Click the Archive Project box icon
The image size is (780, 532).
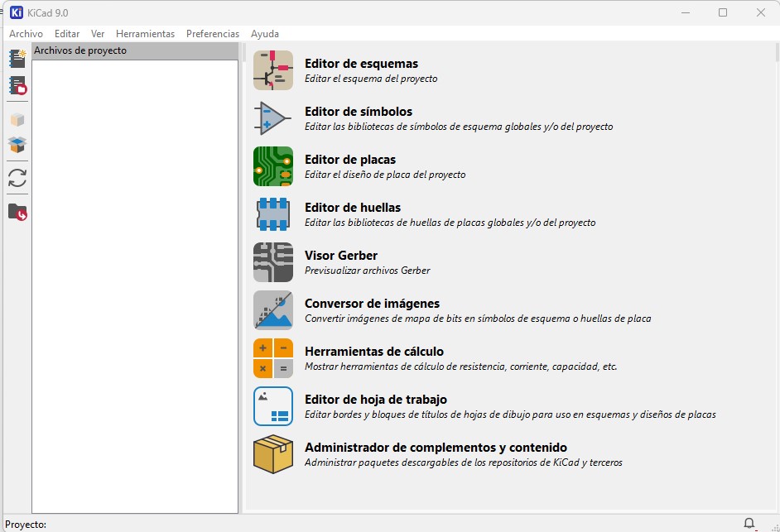click(x=17, y=120)
